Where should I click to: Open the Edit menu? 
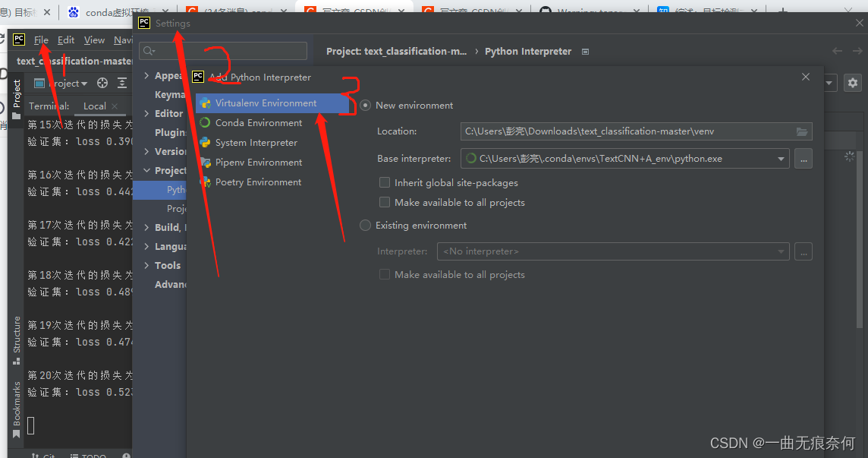point(66,40)
